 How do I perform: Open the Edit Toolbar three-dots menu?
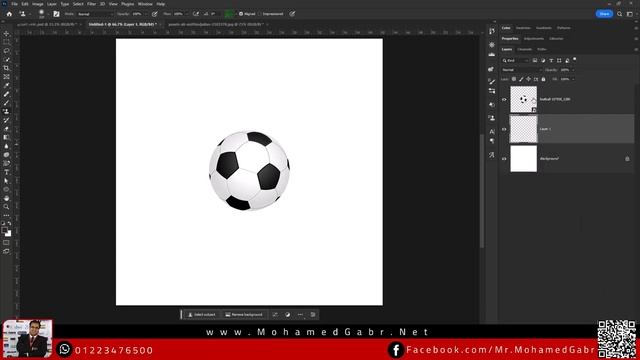6,215
